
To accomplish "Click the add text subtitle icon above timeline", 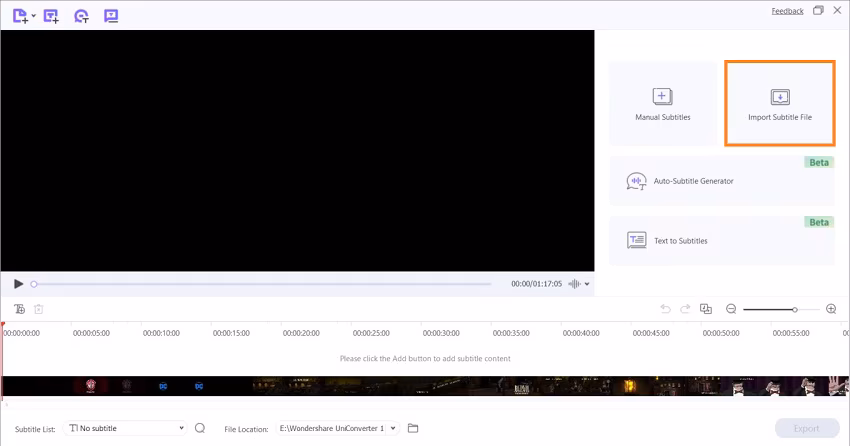I will point(20,309).
